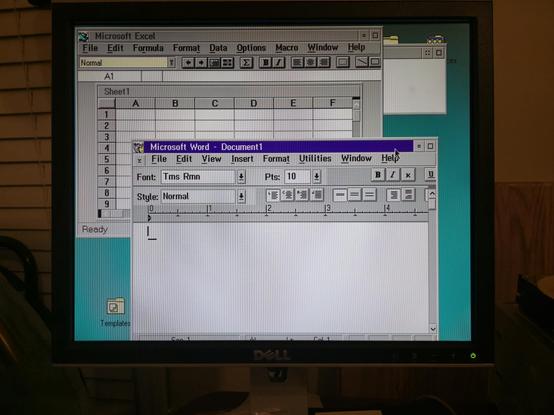Screen dimensions: 554x415
Task: Click Word vertical scrollbar down arrow
Action: point(433,329)
